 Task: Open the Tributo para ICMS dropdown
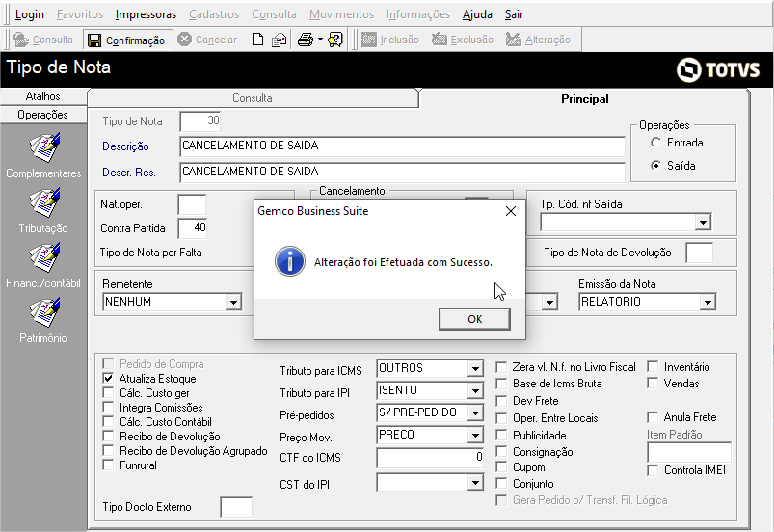(475, 368)
